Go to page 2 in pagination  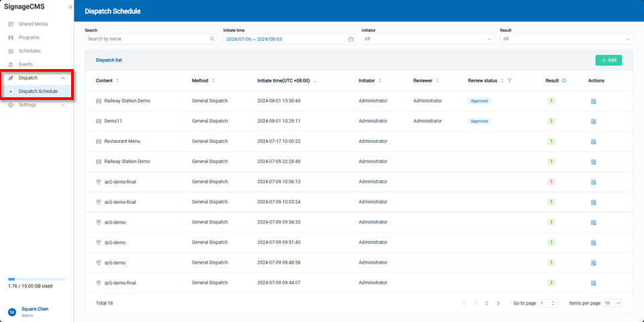[x=486, y=303]
